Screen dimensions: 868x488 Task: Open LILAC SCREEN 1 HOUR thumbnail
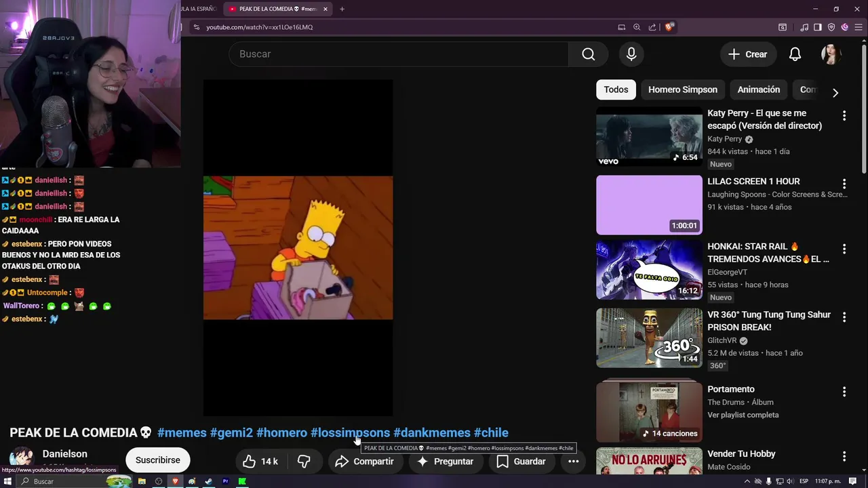point(649,205)
